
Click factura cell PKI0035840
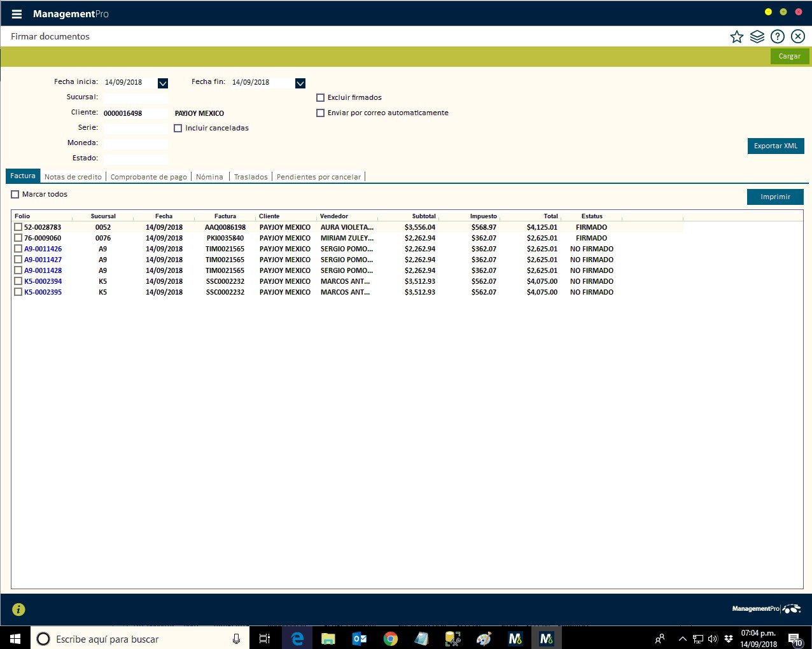[225, 238]
